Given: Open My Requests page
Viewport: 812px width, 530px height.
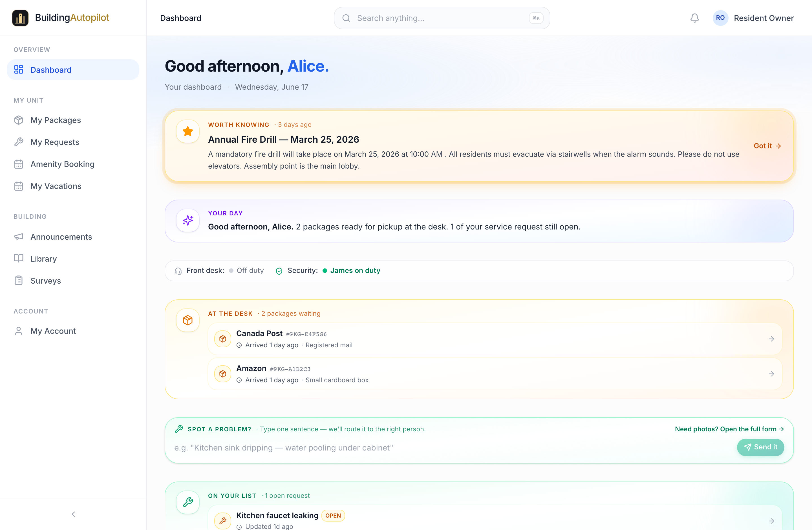Looking at the screenshot, I should [73, 142].
